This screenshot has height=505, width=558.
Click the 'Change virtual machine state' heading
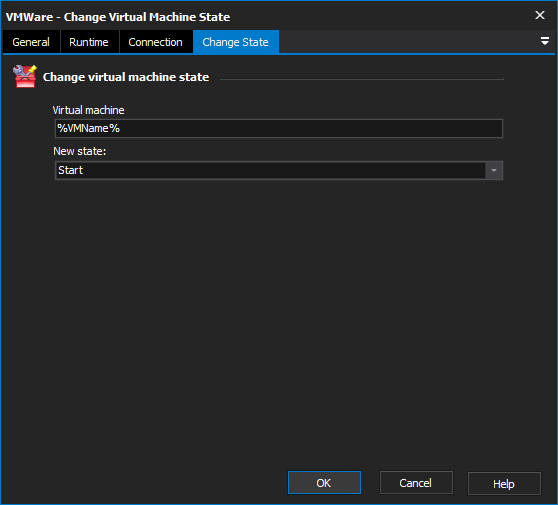[x=126, y=77]
